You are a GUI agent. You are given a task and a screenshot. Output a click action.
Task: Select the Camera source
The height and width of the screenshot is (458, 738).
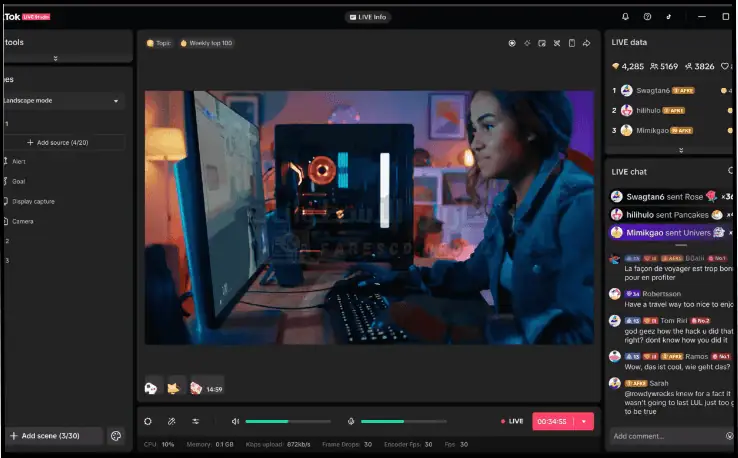tap(23, 221)
